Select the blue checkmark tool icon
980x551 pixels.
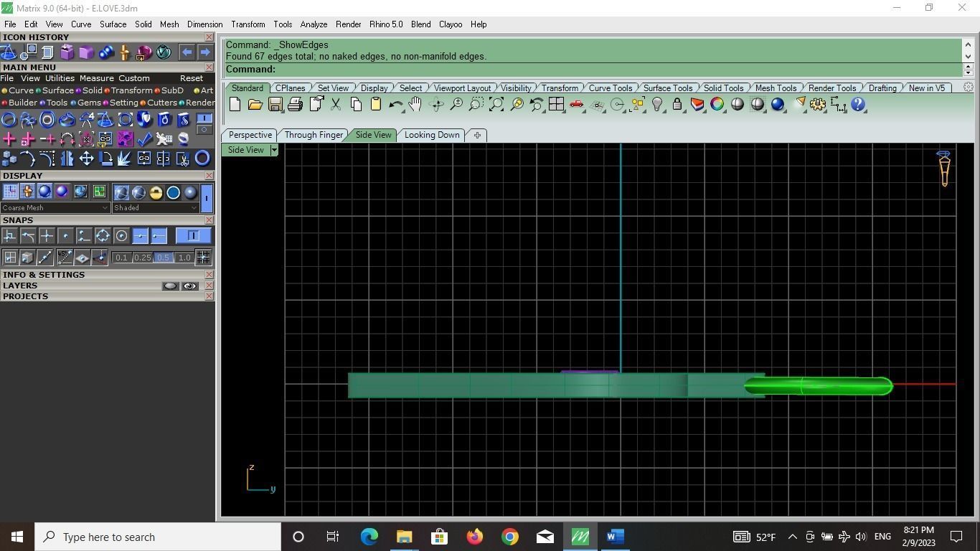(144, 138)
